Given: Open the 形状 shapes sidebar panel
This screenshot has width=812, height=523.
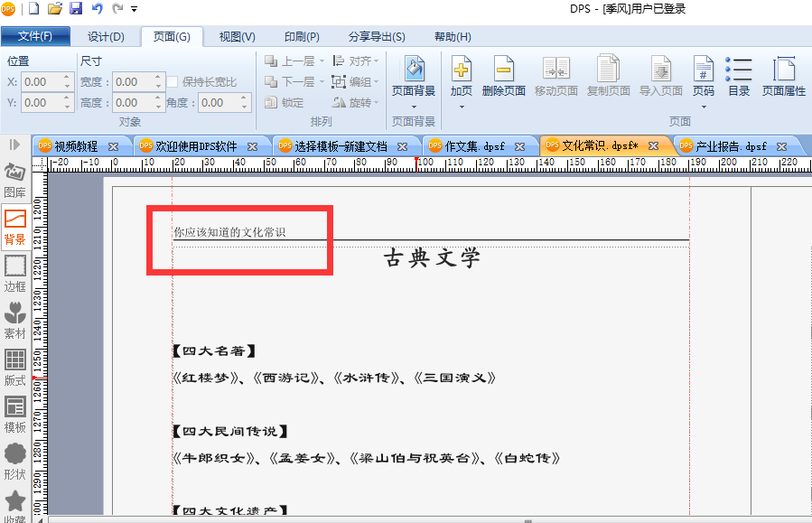Looking at the screenshot, I should click(15, 462).
